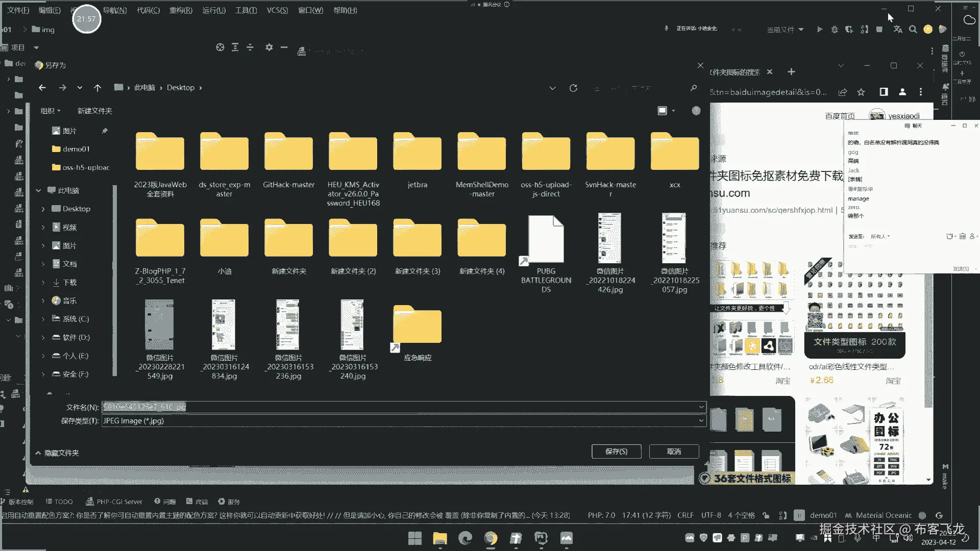This screenshot has height=551, width=980.
Task: Select the jetbra folder thumbnail
Action: pyautogui.click(x=417, y=153)
